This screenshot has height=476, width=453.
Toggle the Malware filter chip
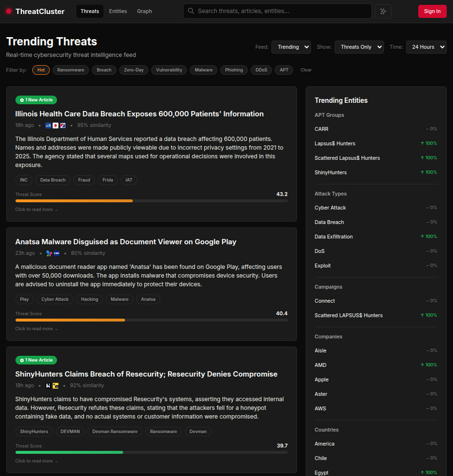coord(204,70)
